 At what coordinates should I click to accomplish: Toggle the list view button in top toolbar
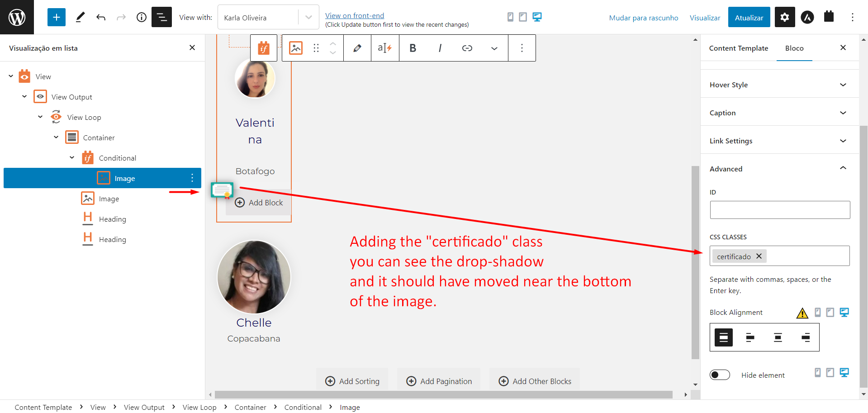click(x=161, y=17)
